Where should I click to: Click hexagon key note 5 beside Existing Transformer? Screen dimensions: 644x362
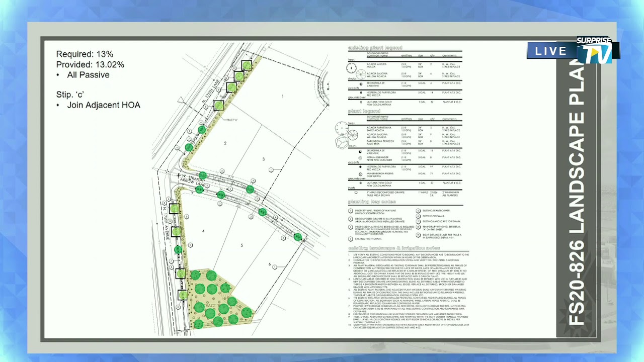(x=418, y=211)
